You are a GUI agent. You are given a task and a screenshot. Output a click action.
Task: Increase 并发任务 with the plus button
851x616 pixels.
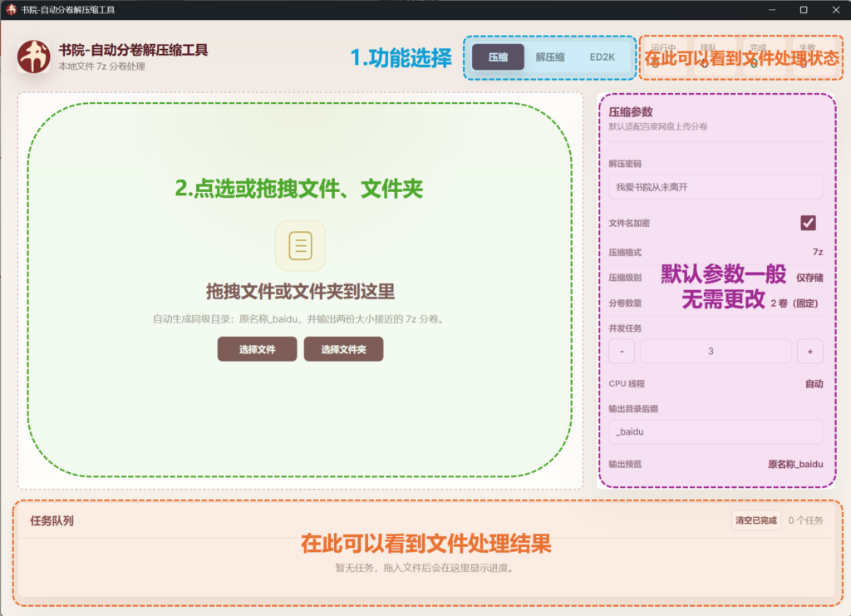click(x=809, y=351)
